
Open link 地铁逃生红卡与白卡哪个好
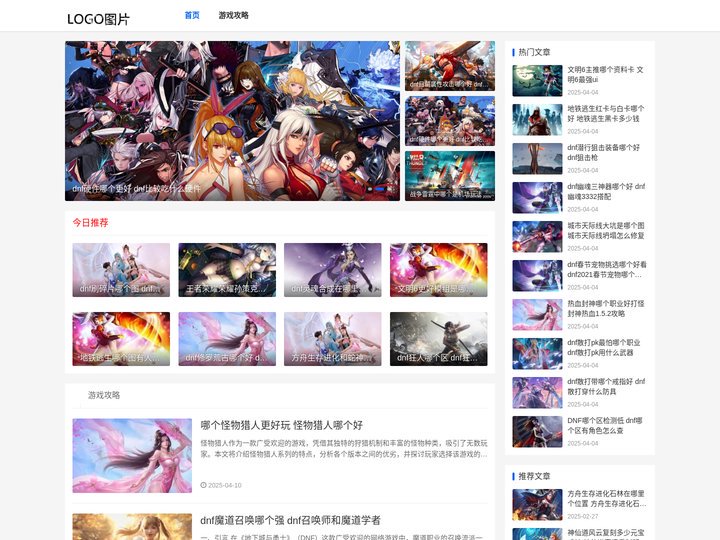tap(606, 113)
